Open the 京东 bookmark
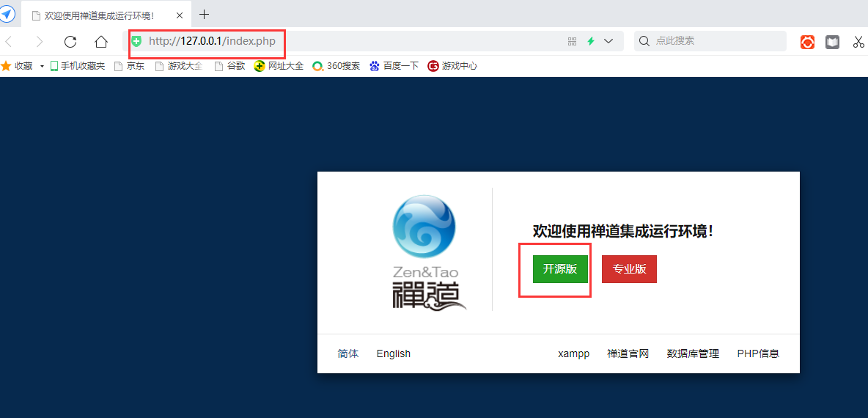Image resolution: width=868 pixels, height=418 pixels. tap(129, 66)
